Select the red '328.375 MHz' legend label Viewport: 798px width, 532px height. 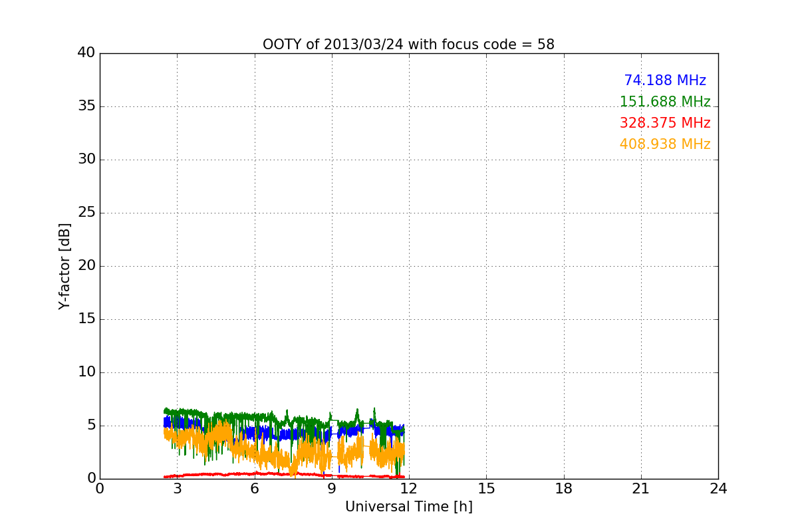(x=665, y=123)
